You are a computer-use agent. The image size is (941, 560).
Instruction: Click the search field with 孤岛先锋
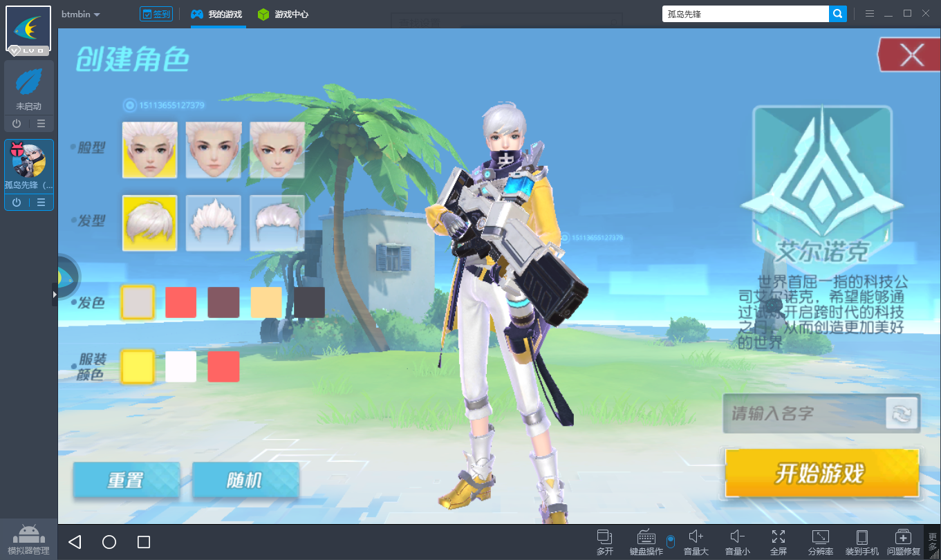745,14
